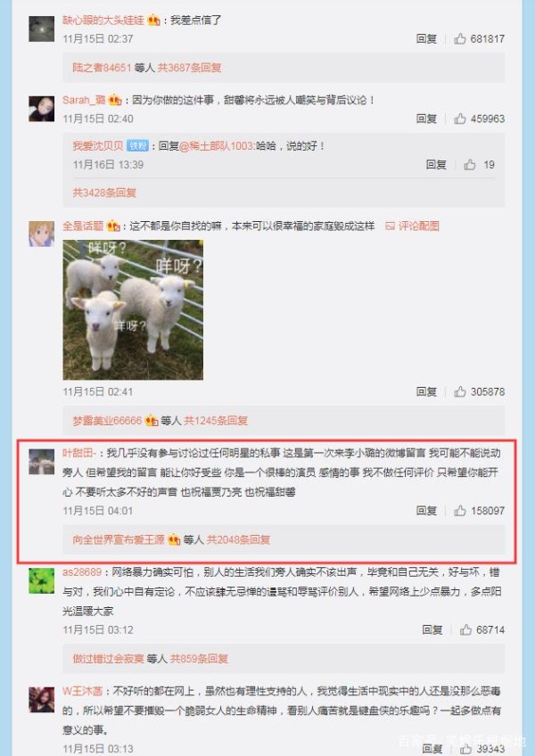
Task: Open the username 全是话题 profile
Action: [83, 226]
